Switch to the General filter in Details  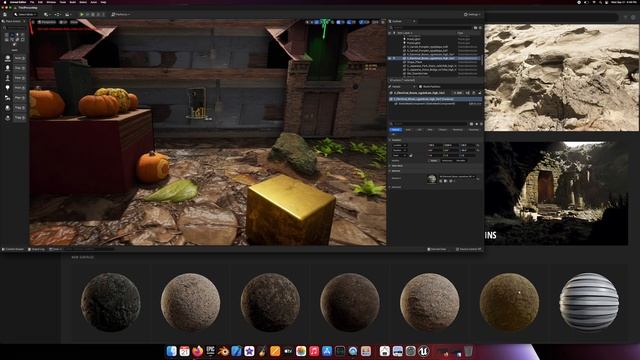[396, 129]
